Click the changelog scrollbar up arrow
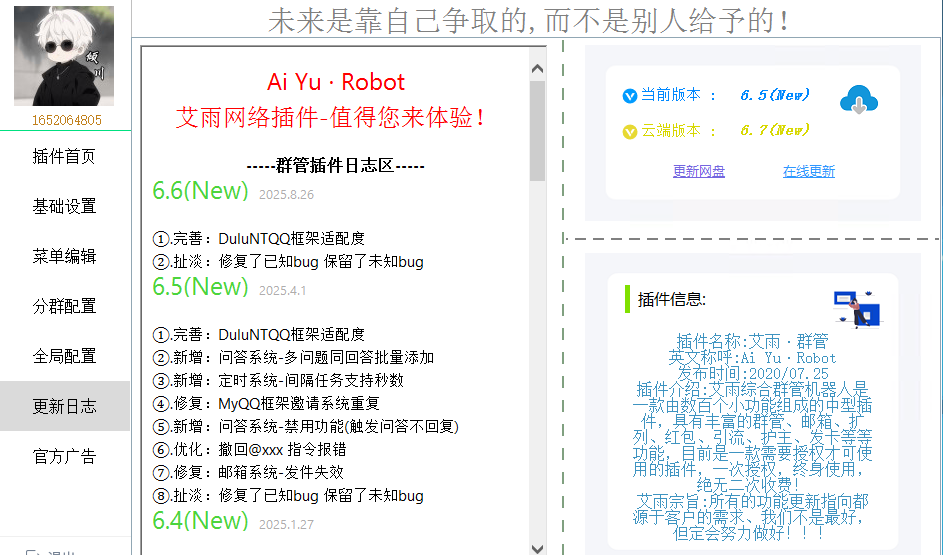The height and width of the screenshot is (555, 943). click(x=538, y=69)
